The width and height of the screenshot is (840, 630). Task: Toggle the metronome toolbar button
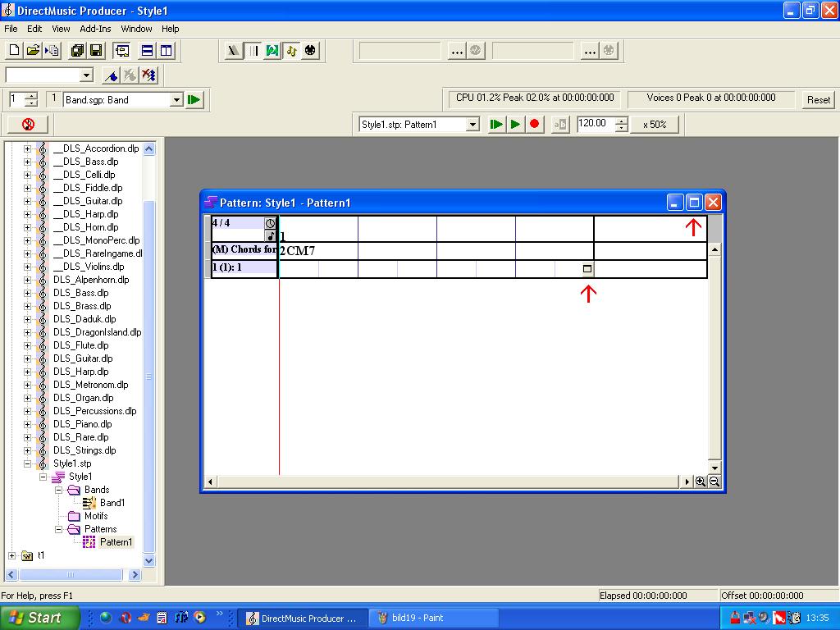click(x=235, y=51)
